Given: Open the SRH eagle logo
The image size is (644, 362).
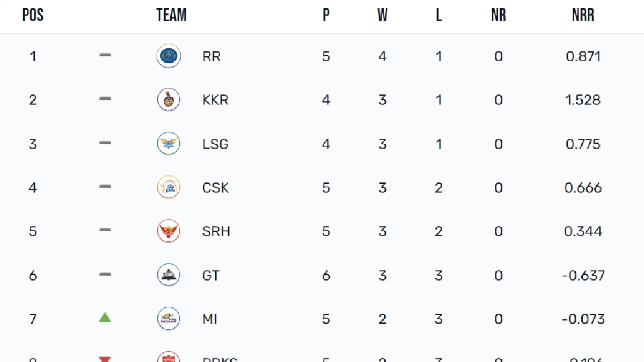Looking at the screenshot, I should coord(169,231).
